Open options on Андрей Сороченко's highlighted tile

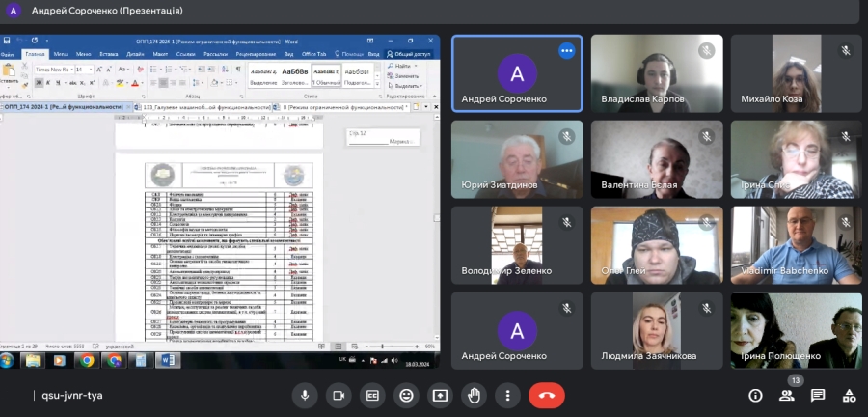566,51
